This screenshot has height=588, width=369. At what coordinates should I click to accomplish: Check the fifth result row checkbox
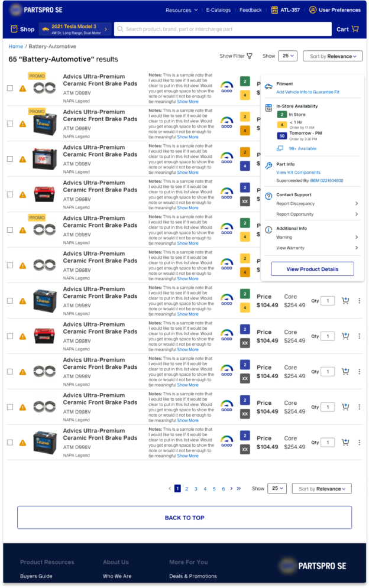pos(10,230)
